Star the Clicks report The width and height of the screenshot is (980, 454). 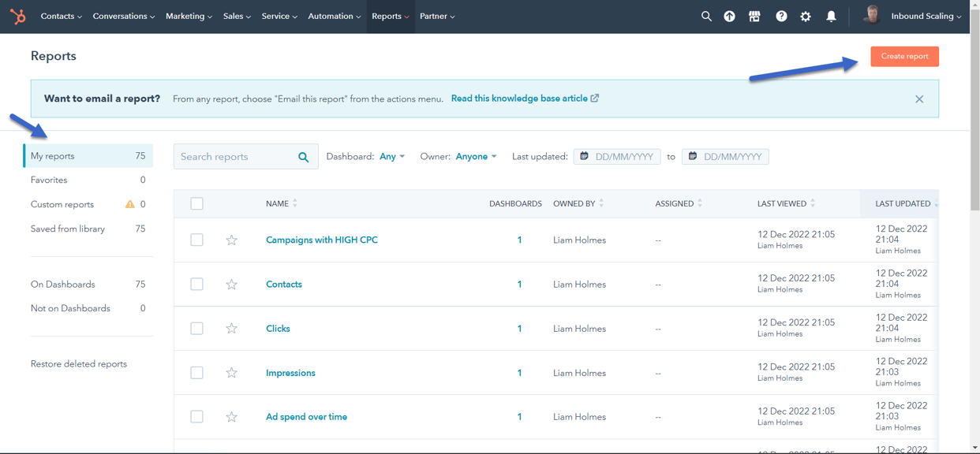[231, 329]
